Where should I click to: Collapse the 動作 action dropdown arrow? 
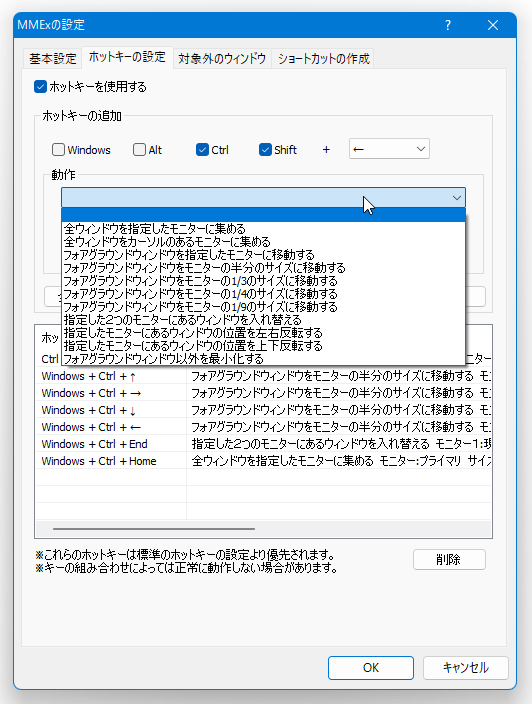(x=457, y=198)
